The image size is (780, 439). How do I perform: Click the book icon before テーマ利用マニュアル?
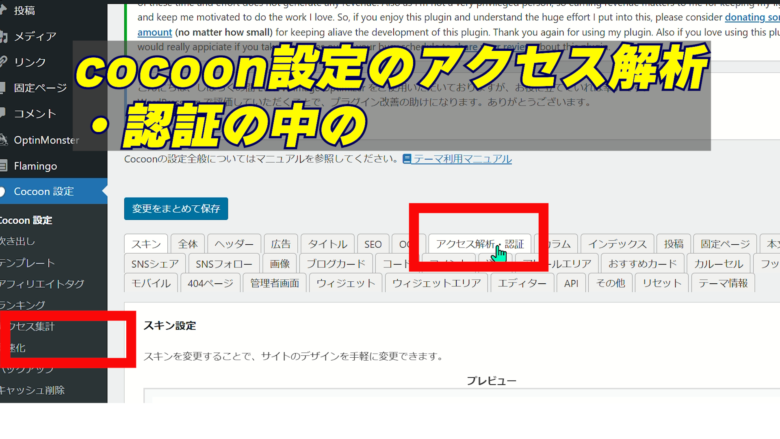click(407, 159)
